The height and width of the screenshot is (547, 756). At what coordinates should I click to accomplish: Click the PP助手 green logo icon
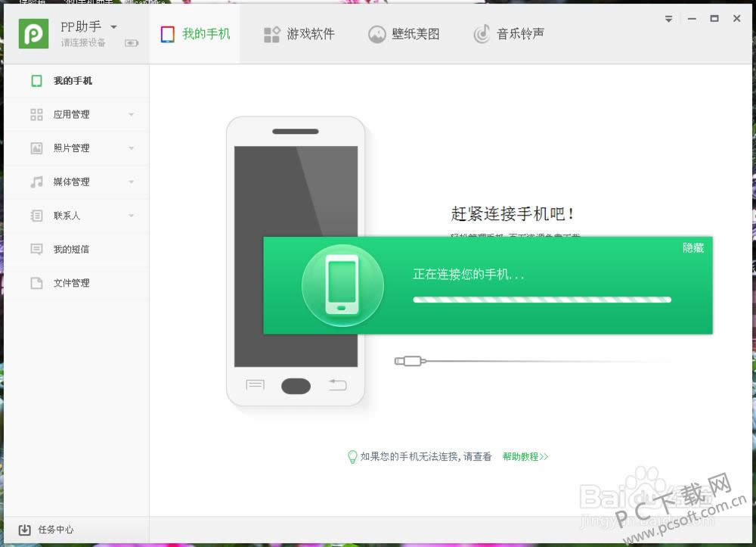pyautogui.click(x=33, y=33)
